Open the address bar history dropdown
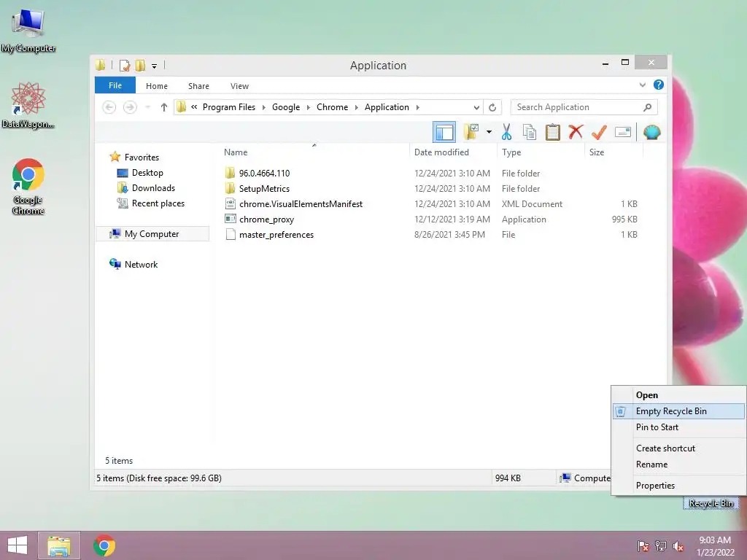Viewport: 747px width, 560px height. [476, 107]
